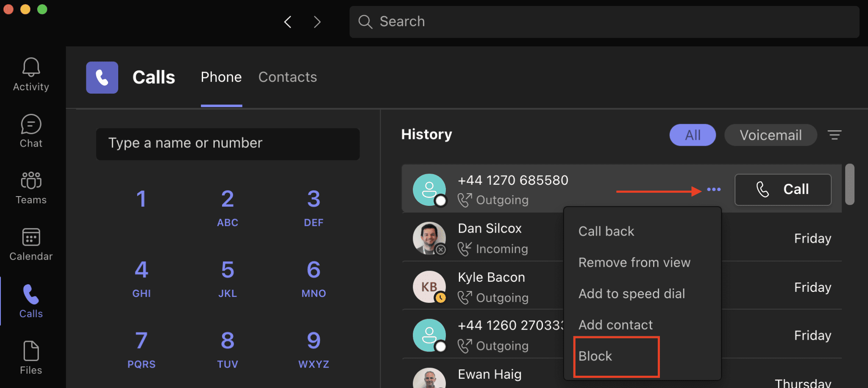Screen dimensions: 868x388
Task: Toggle the history filter funnel
Action: coord(835,135)
